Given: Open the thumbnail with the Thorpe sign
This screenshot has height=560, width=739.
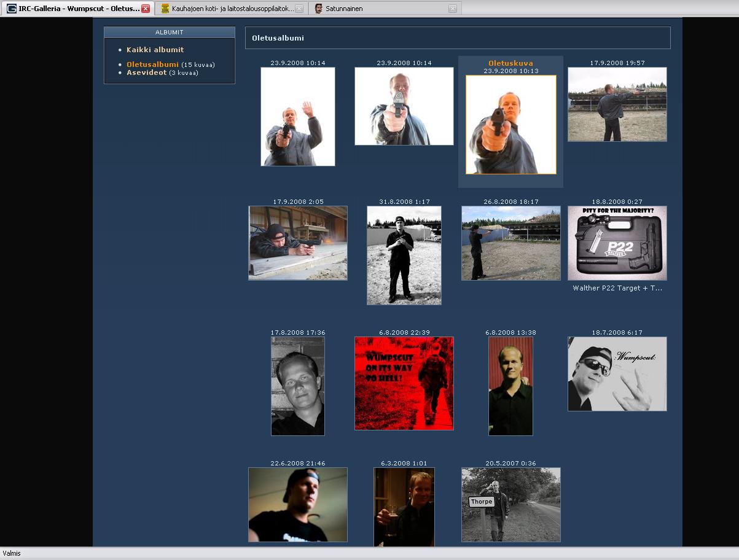Looking at the screenshot, I should point(510,505).
